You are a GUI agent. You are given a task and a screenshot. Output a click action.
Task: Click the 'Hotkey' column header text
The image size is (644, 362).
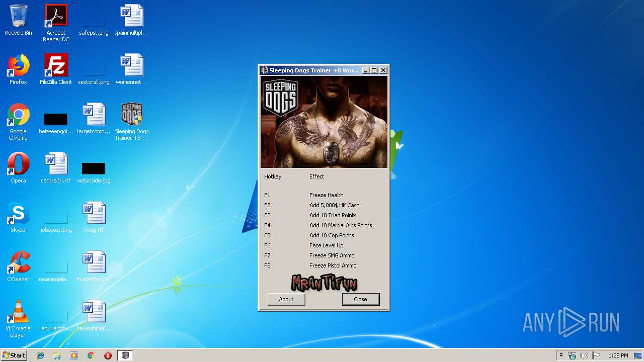pyautogui.click(x=273, y=176)
